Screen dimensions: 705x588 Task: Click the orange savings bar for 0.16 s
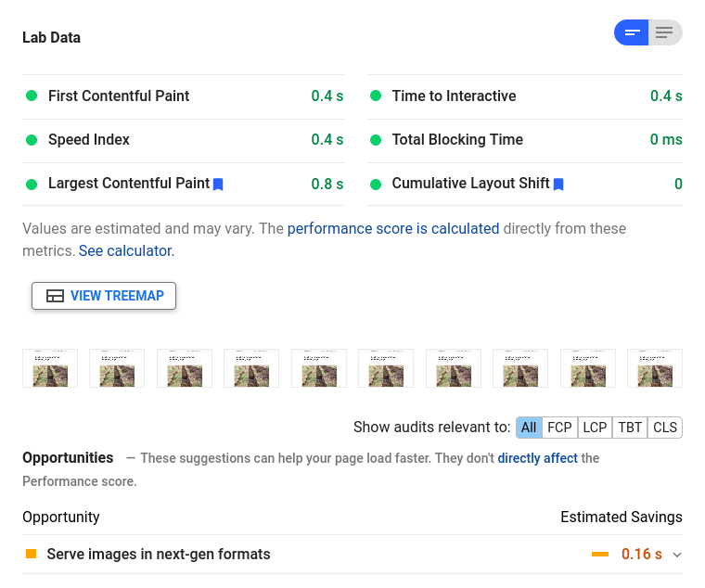click(600, 555)
